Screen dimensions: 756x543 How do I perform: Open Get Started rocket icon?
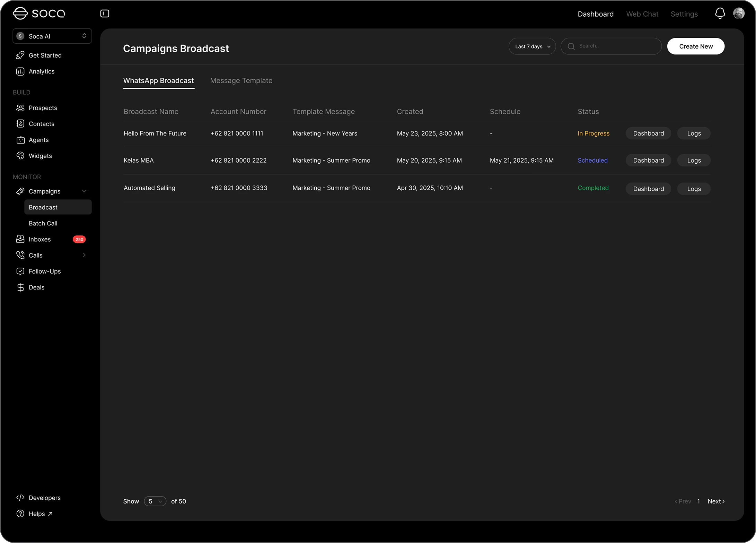20,55
